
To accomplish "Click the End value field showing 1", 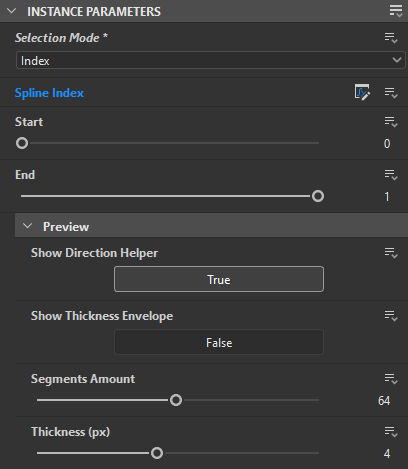I will (x=387, y=197).
